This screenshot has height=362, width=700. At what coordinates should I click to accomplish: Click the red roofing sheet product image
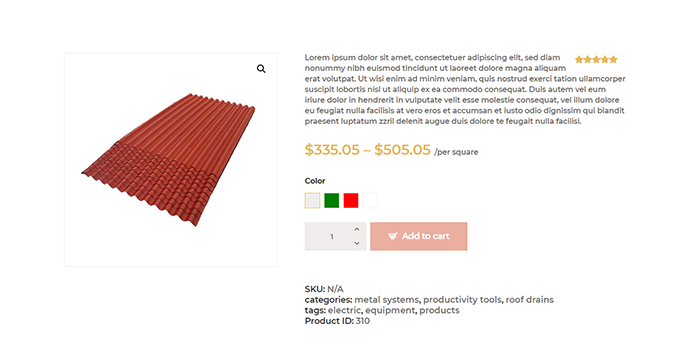pos(171,160)
